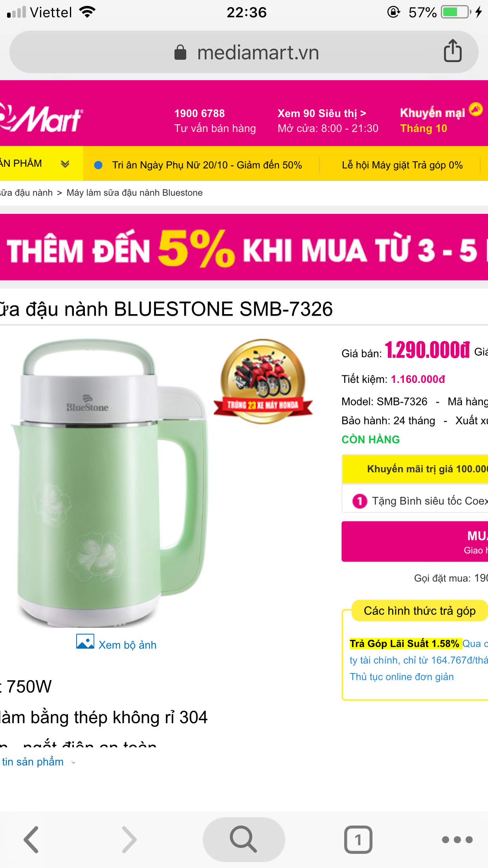
Task: Click the pink MUA buy button
Action: (x=415, y=541)
